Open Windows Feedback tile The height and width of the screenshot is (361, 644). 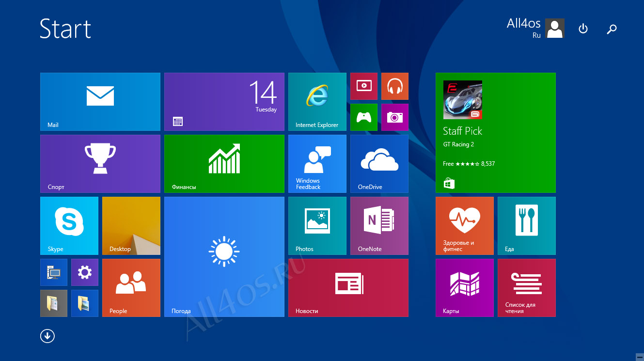click(317, 164)
